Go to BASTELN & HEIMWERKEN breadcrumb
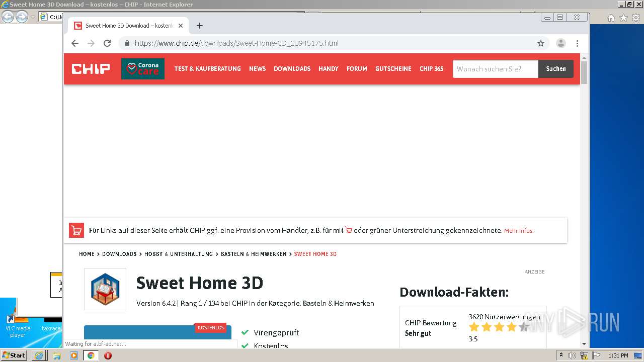The image size is (644, 362). (254, 254)
